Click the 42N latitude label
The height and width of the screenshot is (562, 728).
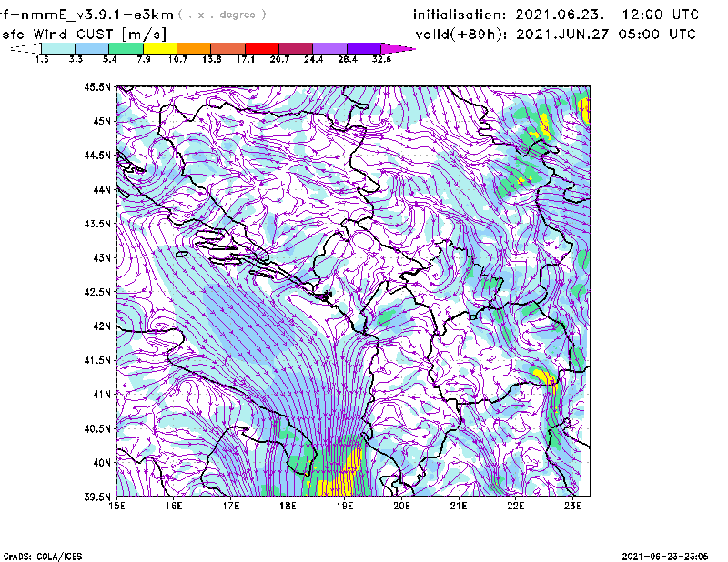[x=102, y=326]
